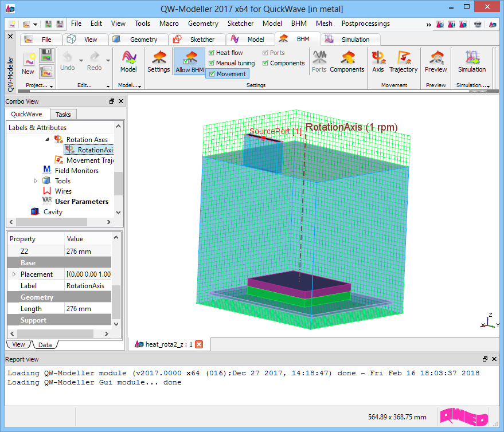Click the Model ribbon icon
This screenshot has height=432, width=504.
128,62
